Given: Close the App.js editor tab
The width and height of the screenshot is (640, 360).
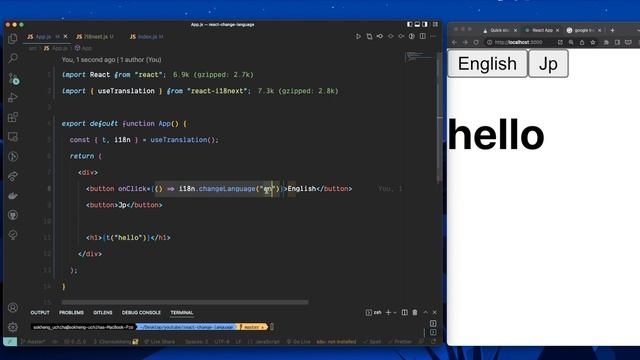Looking at the screenshot, I should [66, 37].
